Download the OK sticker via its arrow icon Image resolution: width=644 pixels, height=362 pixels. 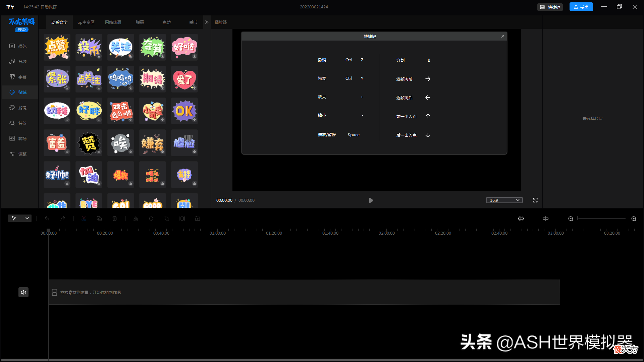click(x=195, y=120)
